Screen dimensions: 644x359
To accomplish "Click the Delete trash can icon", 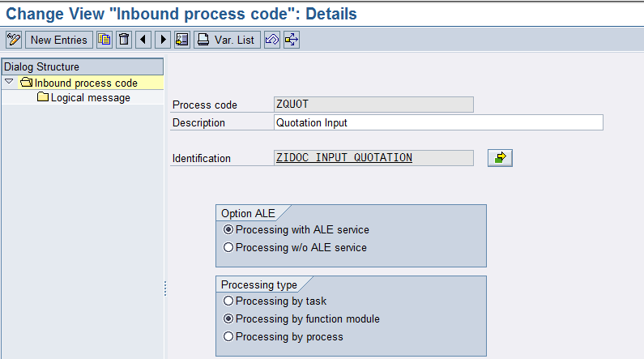I will [124, 40].
